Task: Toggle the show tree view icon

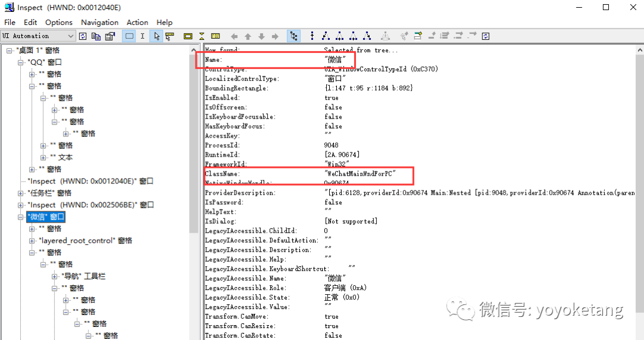Action: point(293,36)
